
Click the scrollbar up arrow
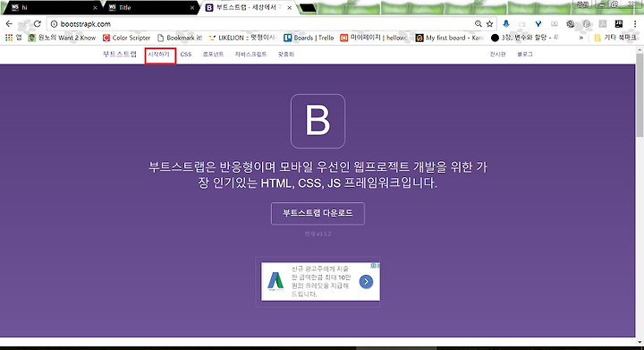[640, 50]
